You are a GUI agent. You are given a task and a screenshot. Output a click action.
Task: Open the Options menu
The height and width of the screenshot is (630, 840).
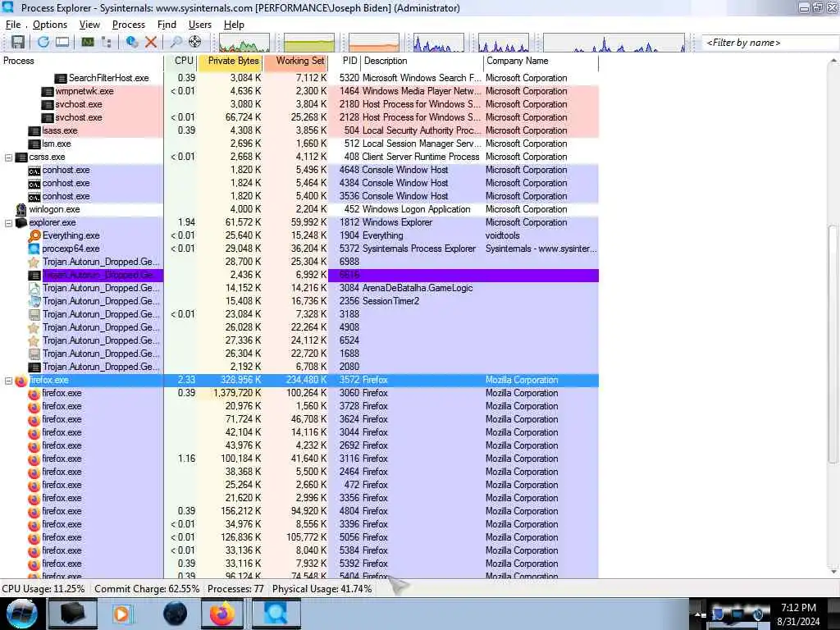click(x=50, y=25)
